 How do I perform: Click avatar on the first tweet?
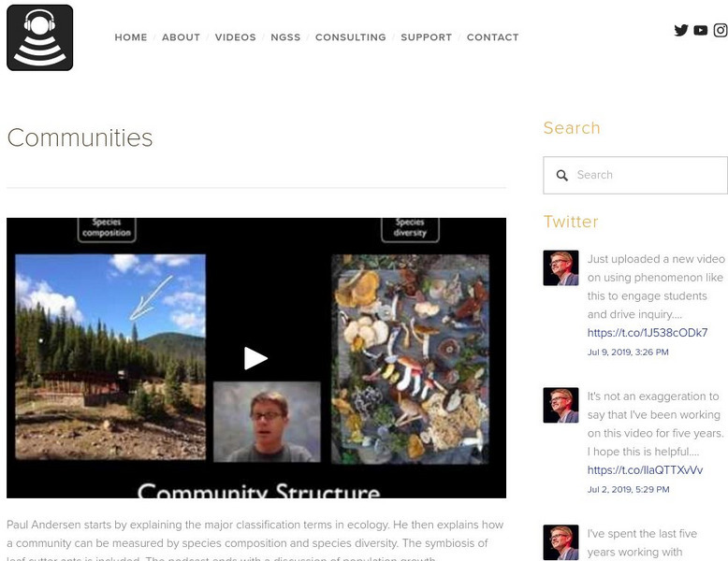pyautogui.click(x=561, y=267)
